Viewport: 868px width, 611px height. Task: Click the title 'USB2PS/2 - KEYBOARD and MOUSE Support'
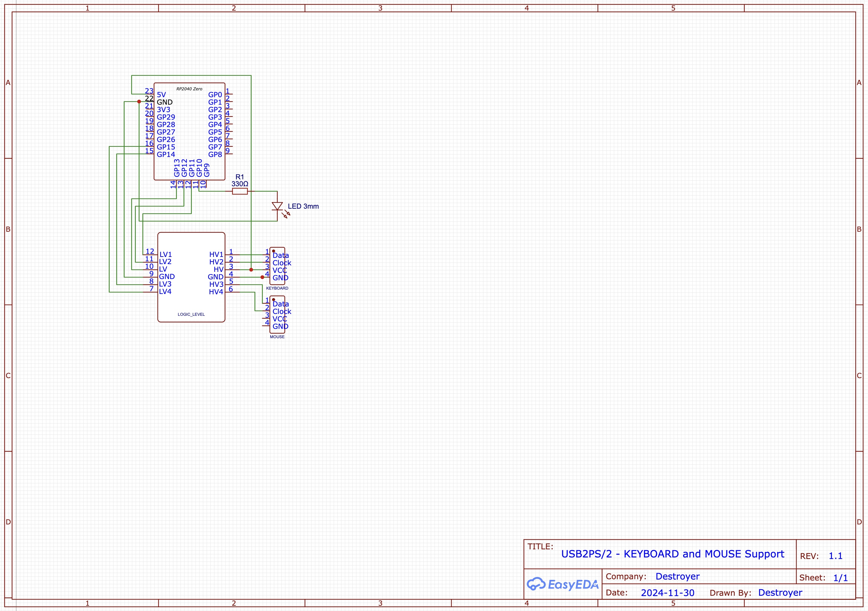tap(672, 554)
